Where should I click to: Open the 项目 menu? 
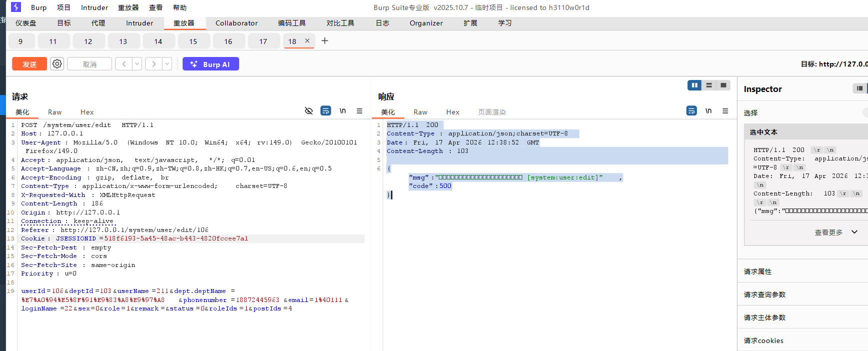pos(64,7)
